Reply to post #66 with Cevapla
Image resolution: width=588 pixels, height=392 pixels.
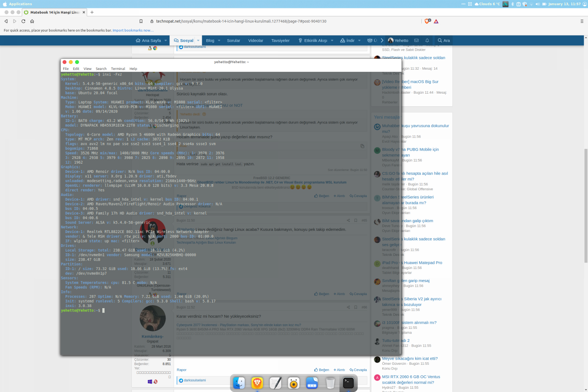358,370
